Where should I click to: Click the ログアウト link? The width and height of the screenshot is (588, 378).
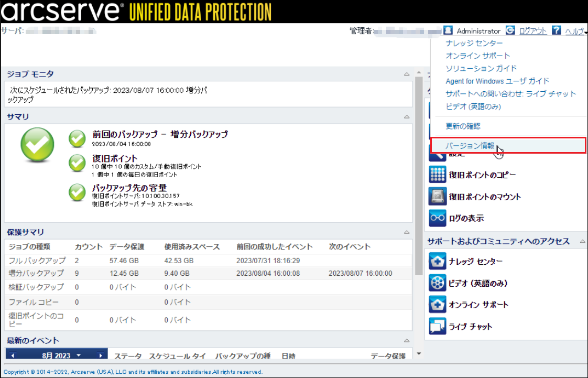pyautogui.click(x=533, y=31)
